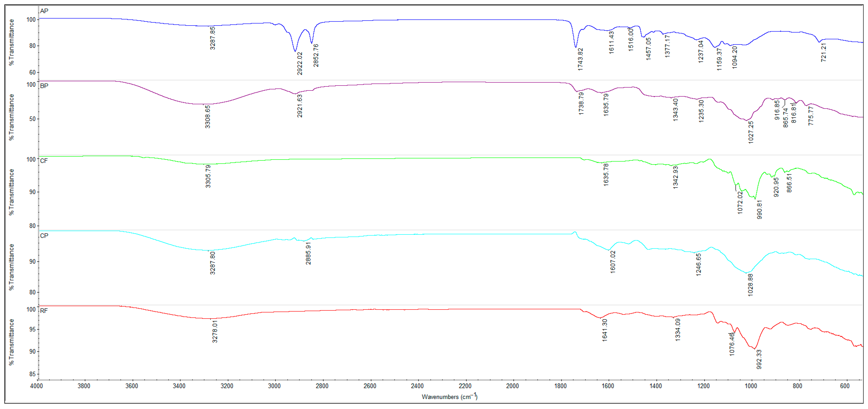This screenshot has width=868, height=409.
Task: Click the CF spectrum label
Action: [44, 161]
